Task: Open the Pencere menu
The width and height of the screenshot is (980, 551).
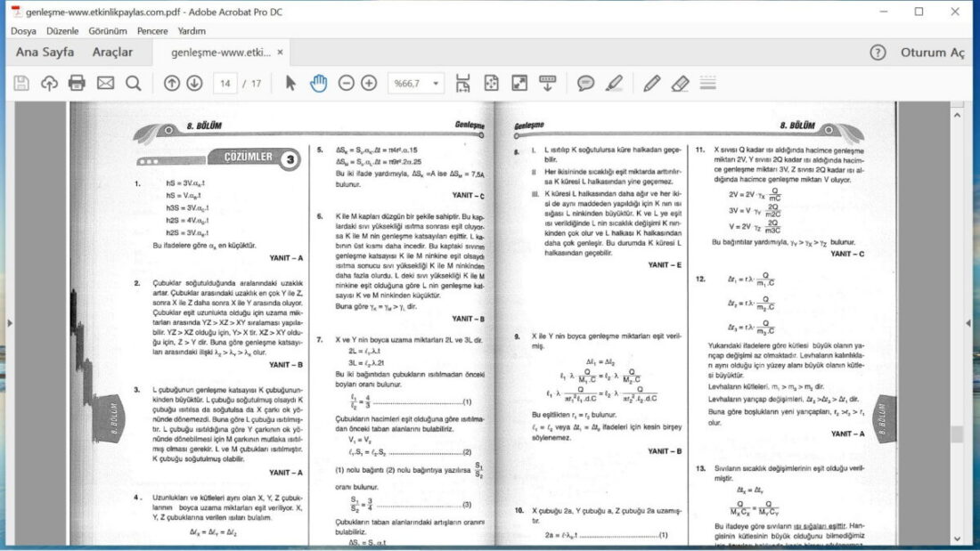Action: tap(152, 30)
